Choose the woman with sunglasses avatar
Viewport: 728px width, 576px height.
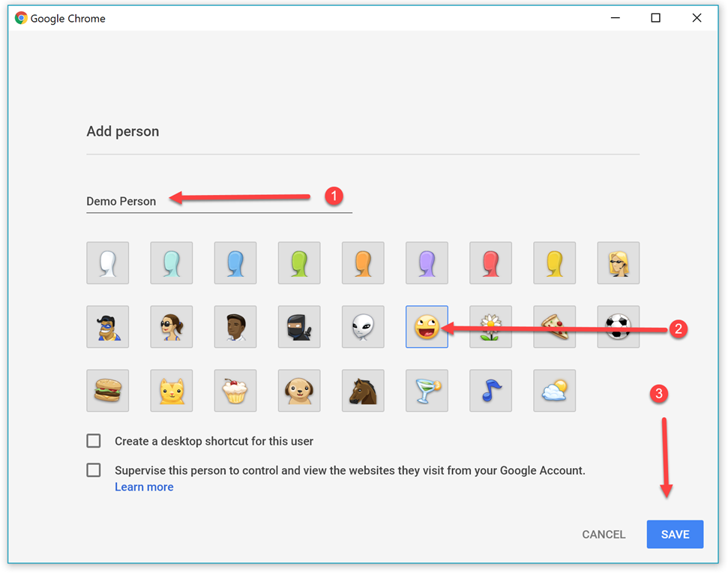click(x=172, y=326)
